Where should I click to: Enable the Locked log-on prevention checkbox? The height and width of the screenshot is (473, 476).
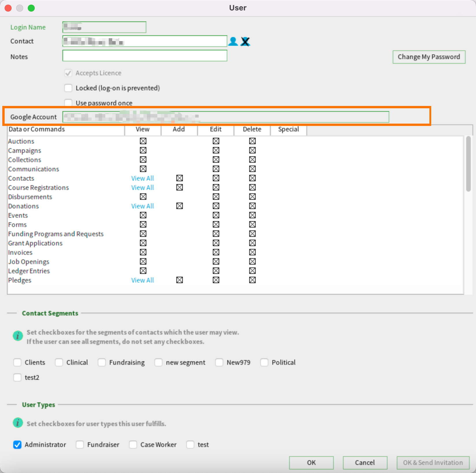point(68,88)
